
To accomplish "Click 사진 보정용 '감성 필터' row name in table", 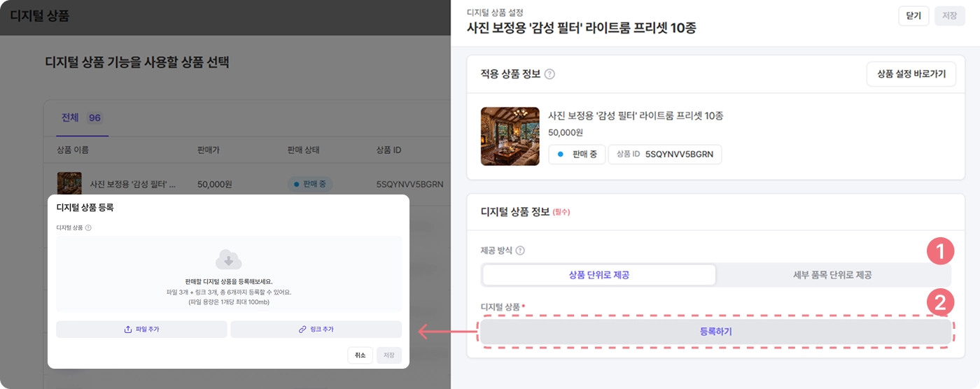I will [133, 185].
